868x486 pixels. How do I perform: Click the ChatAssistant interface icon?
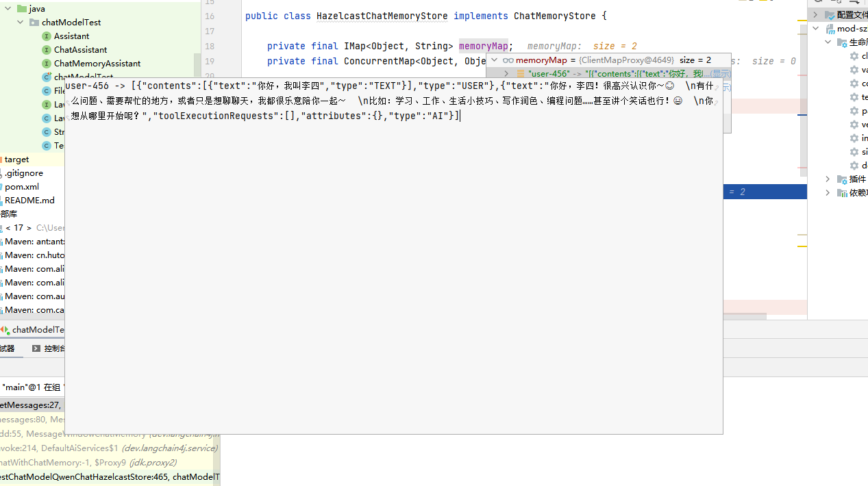tap(47, 50)
